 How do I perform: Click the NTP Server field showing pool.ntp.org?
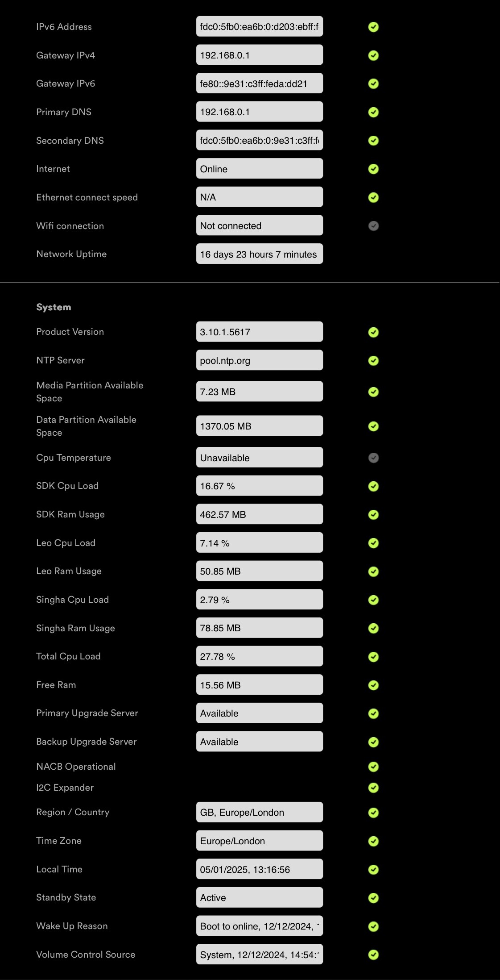point(259,360)
